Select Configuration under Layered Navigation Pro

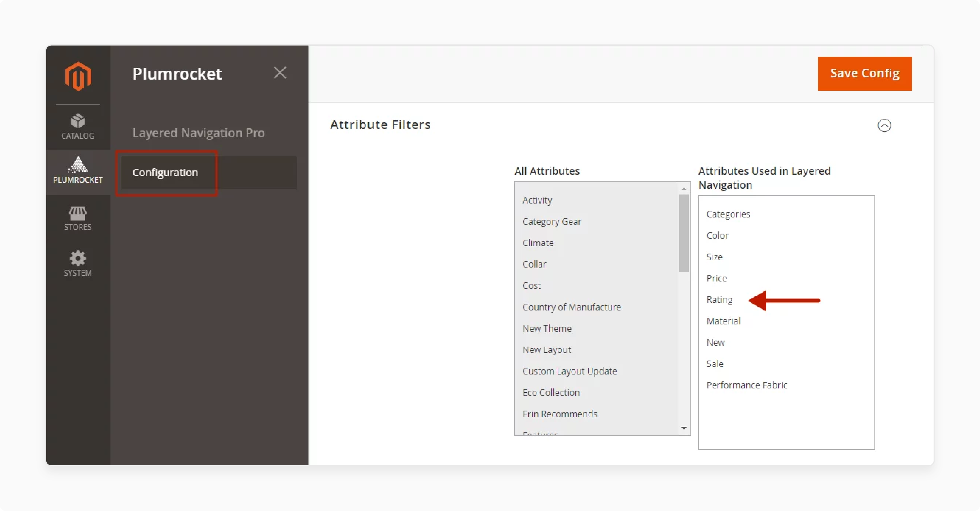point(208,172)
